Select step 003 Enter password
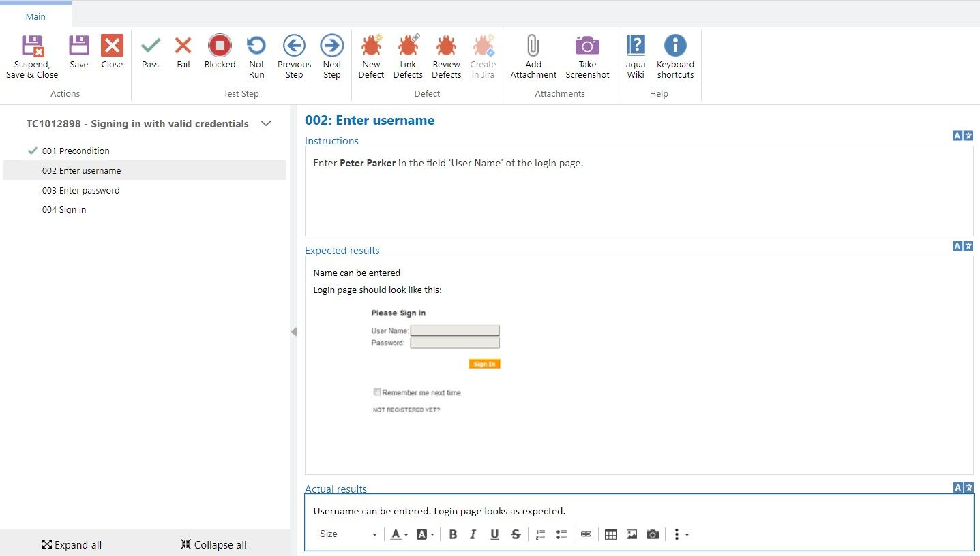Viewport: 980px width, 556px height. [80, 191]
